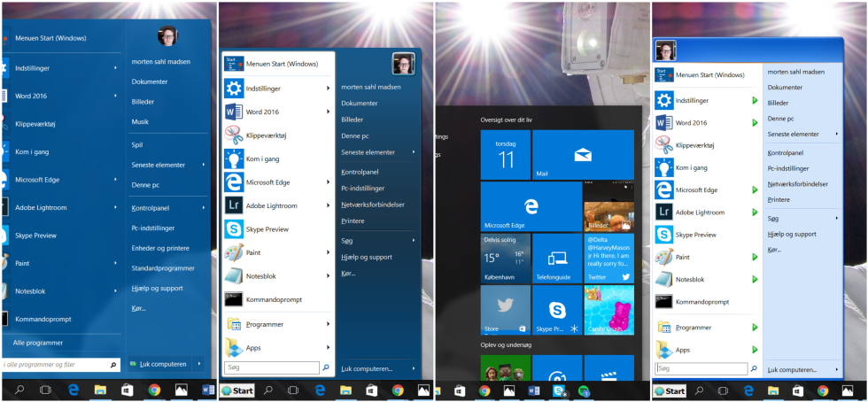Image resolution: width=868 pixels, height=402 pixels.
Task: Expand the green arrow next to Adobe Lightroom
Action: coord(755,213)
